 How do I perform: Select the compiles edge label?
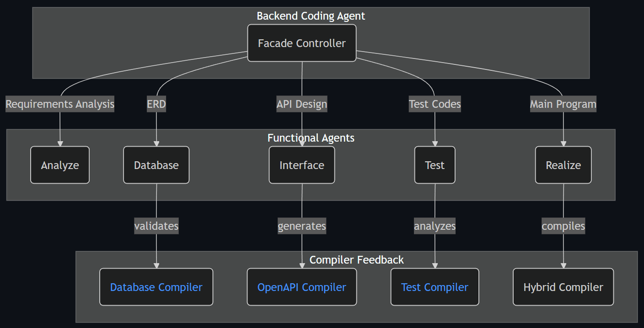click(x=563, y=226)
